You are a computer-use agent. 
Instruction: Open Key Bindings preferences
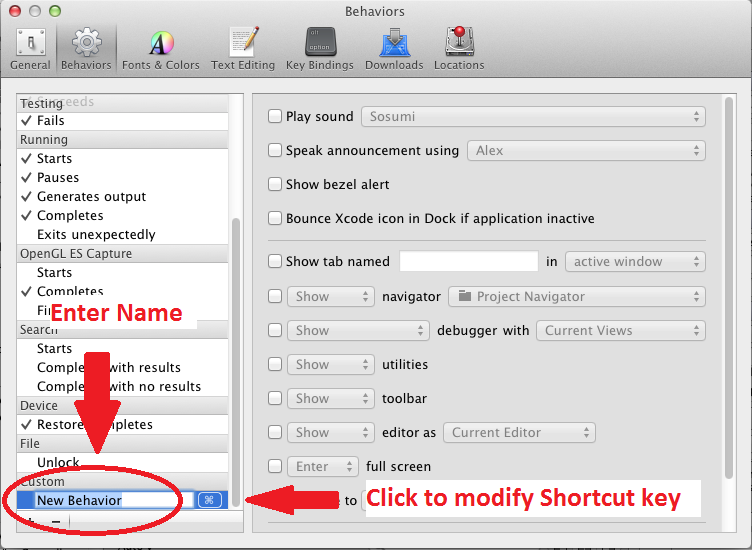[320, 49]
